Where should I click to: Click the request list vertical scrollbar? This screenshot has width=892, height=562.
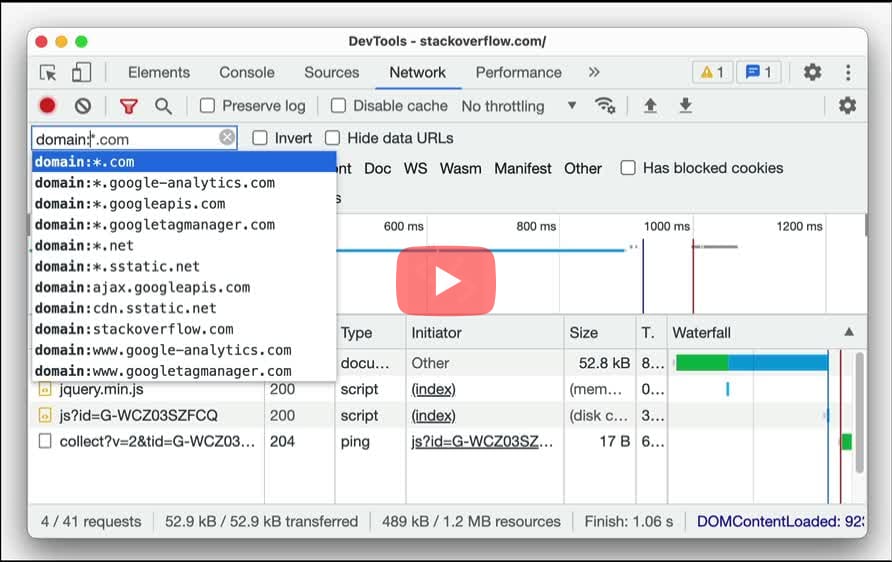pos(859,412)
